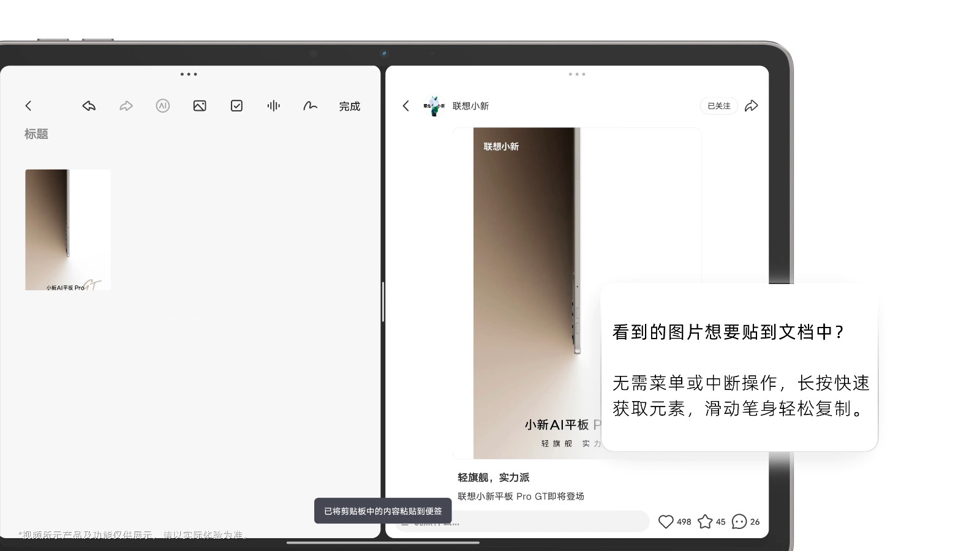Viewport: 980px width, 551px height.
Task: Click the 已关注 follow button
Action: (x=719, y=106)
